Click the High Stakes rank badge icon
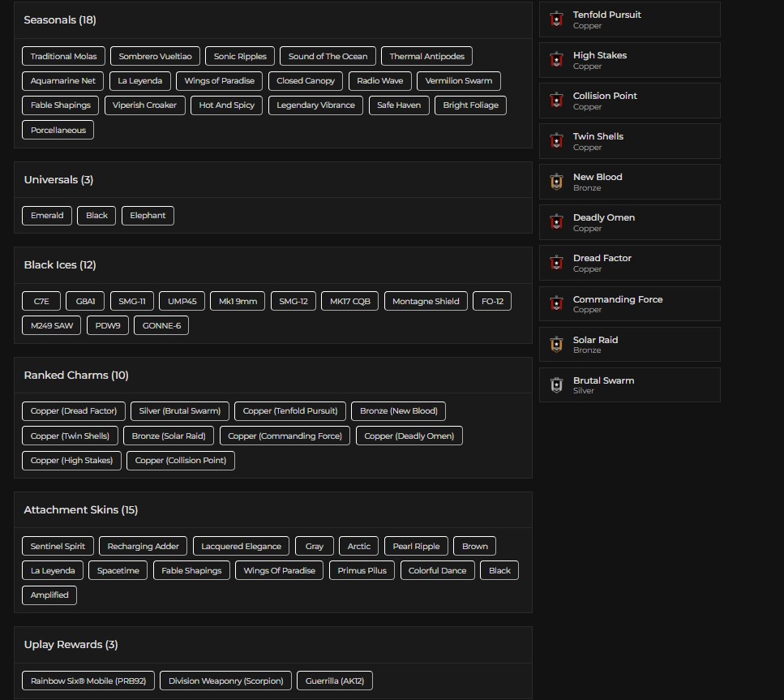 (556, 59)
